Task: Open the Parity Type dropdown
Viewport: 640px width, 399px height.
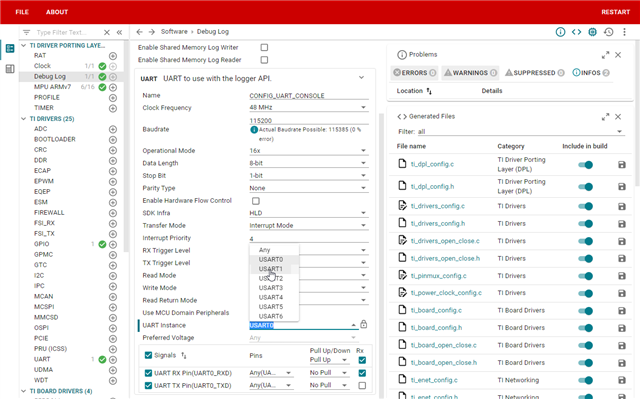Action: (309, 188)
